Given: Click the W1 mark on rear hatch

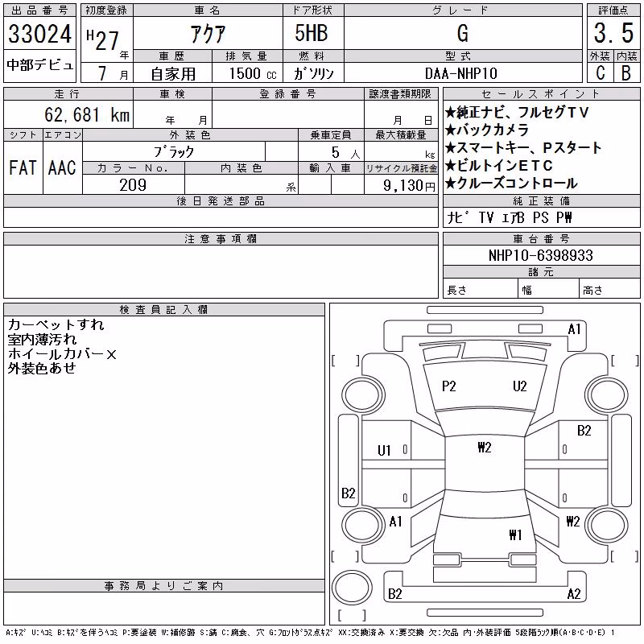Looking at the screenshot, I should [x=515, y=535].
